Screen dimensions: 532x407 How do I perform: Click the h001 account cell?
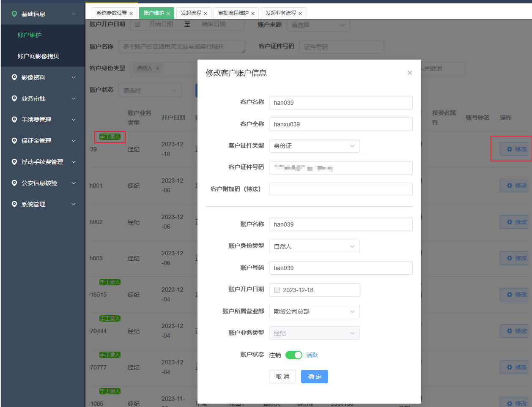point(96,186)
